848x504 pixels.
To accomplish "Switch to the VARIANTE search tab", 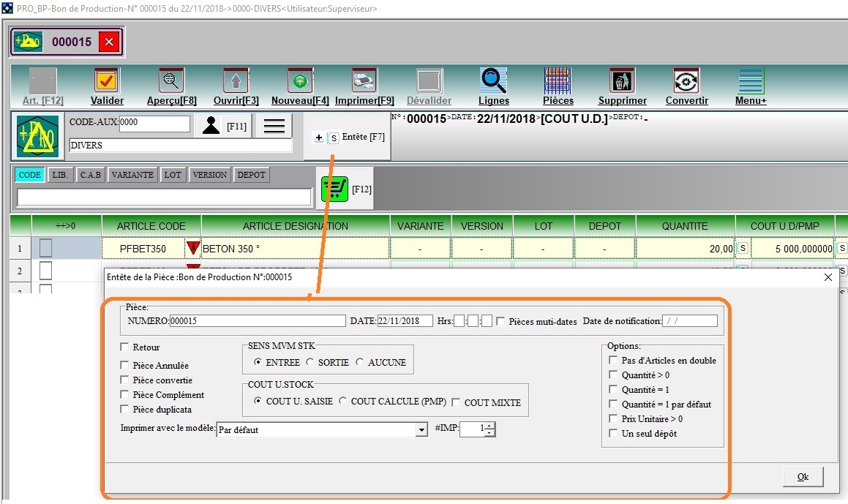I will 132,175.
